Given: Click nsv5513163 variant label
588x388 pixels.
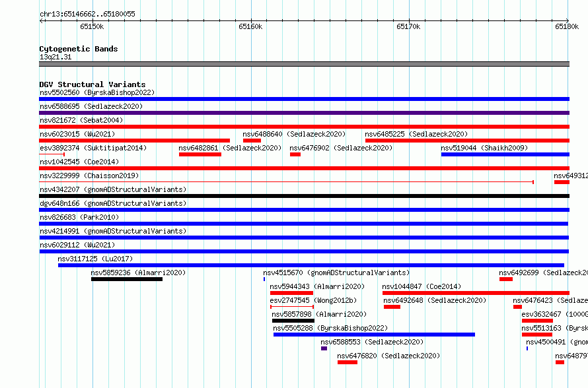Looking at the screenshot, I should [x=554, y=328].
